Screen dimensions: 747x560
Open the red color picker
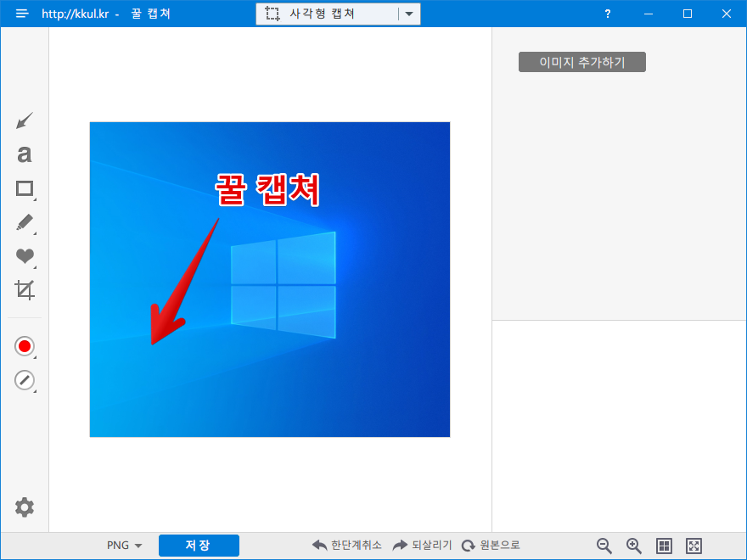pyautogui.click(x=25, y=346)
